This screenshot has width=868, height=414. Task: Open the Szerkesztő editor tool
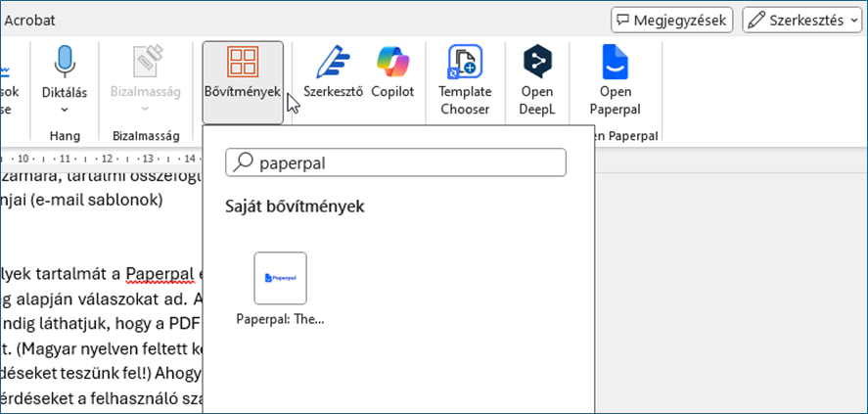coord(333,70)
